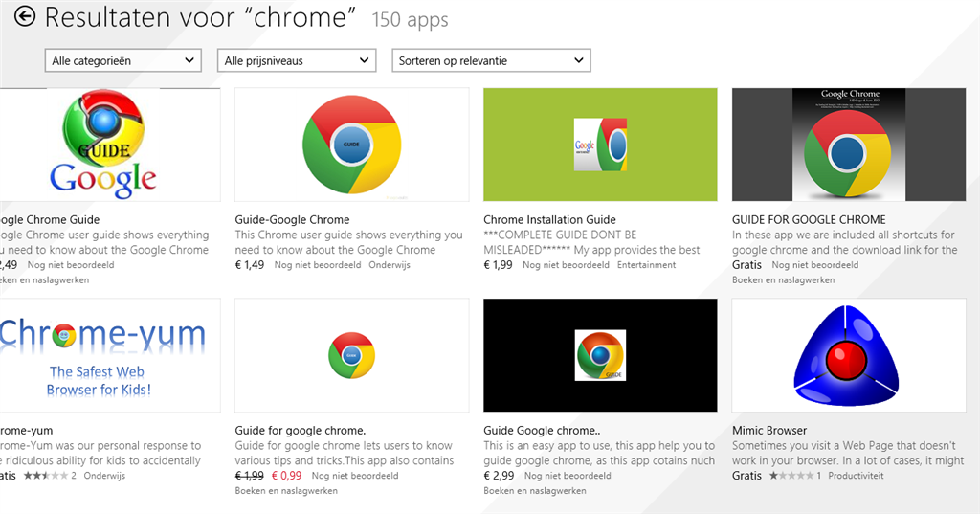Click Nog niet beoordeeld under Chrome Installation Guide
This screenshot has width=980, height=514.
point(566,264)
